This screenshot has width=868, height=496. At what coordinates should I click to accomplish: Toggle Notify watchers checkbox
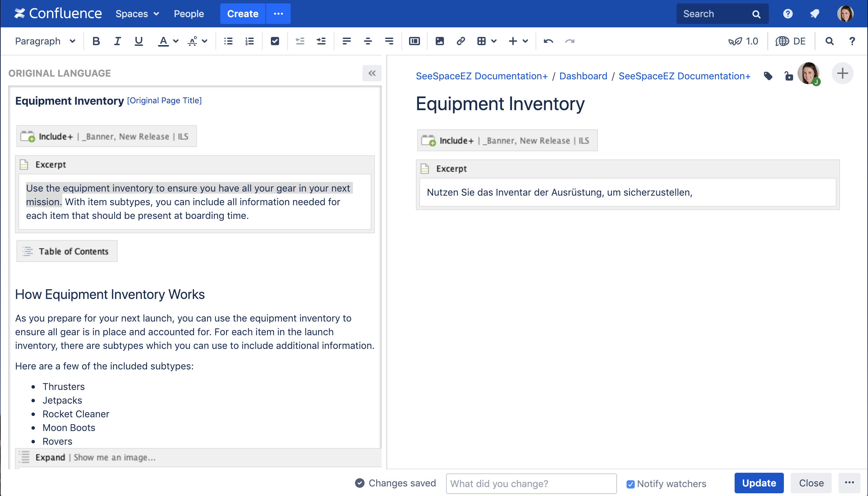[630, 484]
